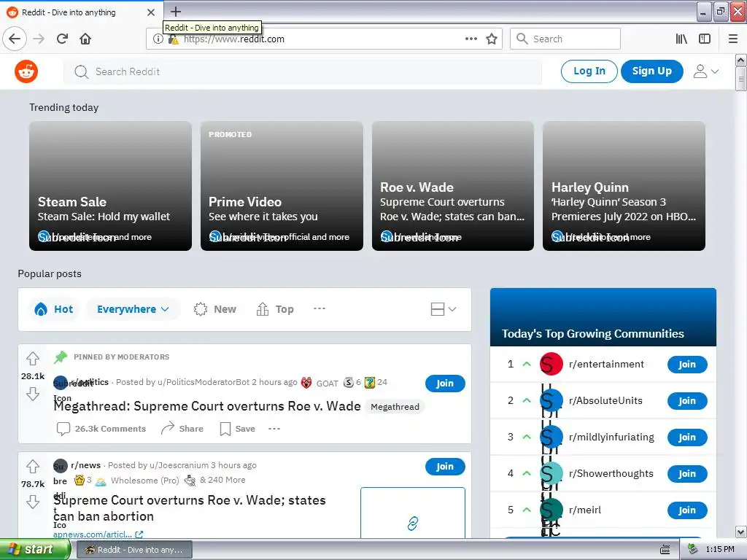This screenshot has width=747, height=560.
Task: Close the Reddit browser tab
Action: (150, 12)
